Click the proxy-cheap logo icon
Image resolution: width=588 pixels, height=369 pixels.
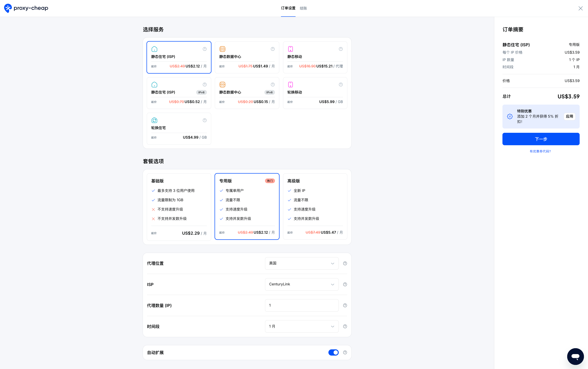click(x=8, y=8)
